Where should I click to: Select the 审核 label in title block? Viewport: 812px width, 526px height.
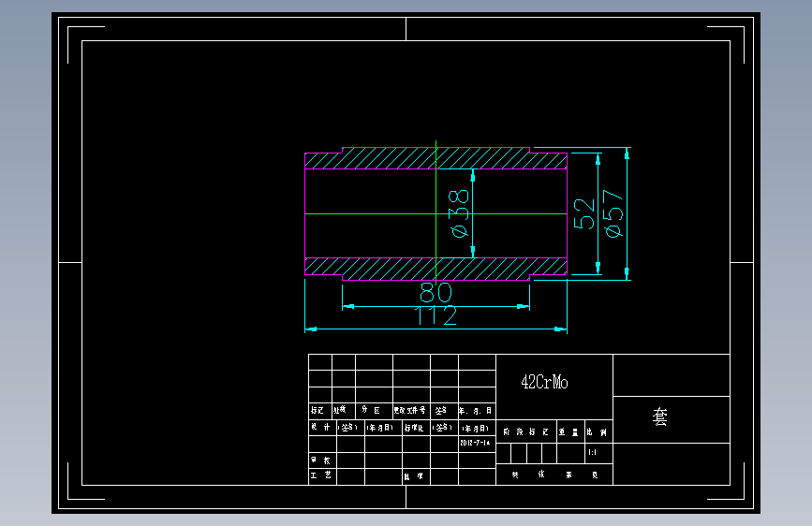[x=320, y=460]
